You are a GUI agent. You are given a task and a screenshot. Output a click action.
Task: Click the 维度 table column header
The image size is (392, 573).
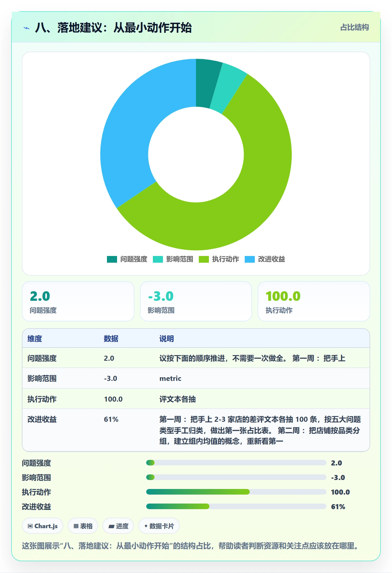(x=35, y=339)
